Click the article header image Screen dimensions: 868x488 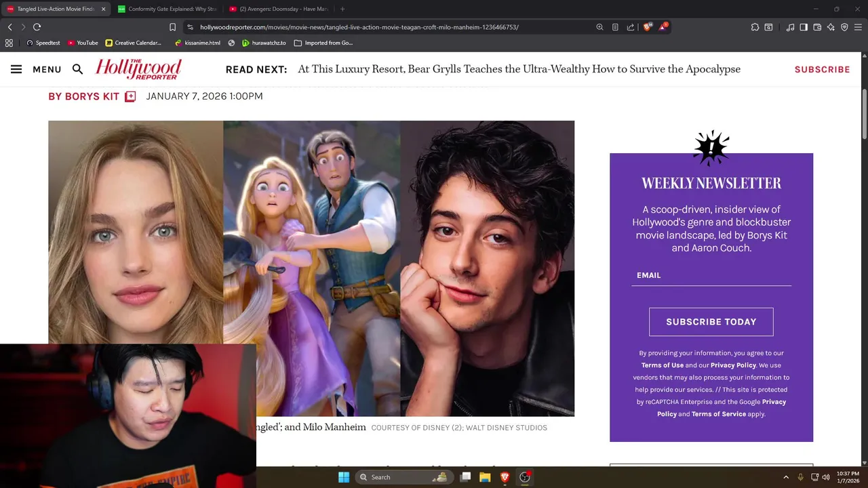click(x=311, y=268)
